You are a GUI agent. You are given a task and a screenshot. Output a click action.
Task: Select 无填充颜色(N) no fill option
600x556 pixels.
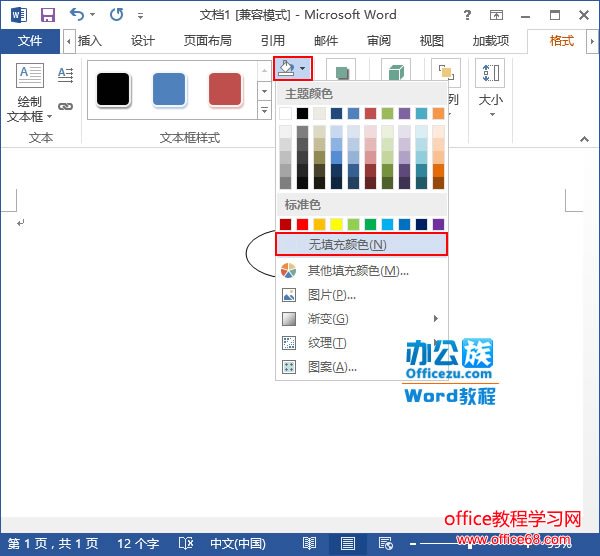click(x=362, y=245)
